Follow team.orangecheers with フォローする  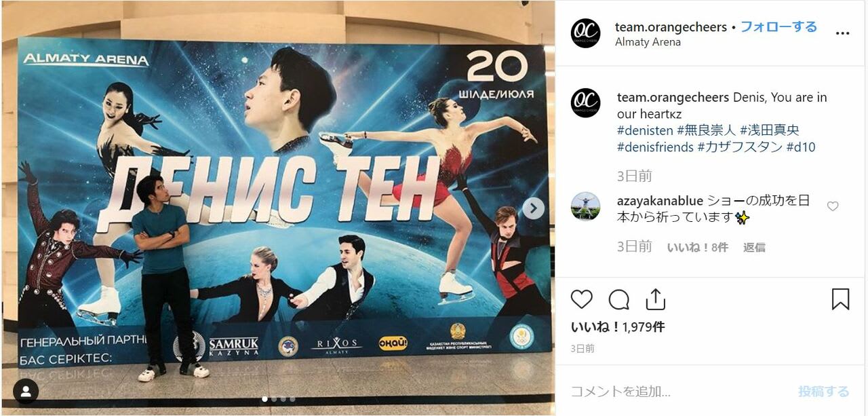pyautogui.click(x=778, y=27)
